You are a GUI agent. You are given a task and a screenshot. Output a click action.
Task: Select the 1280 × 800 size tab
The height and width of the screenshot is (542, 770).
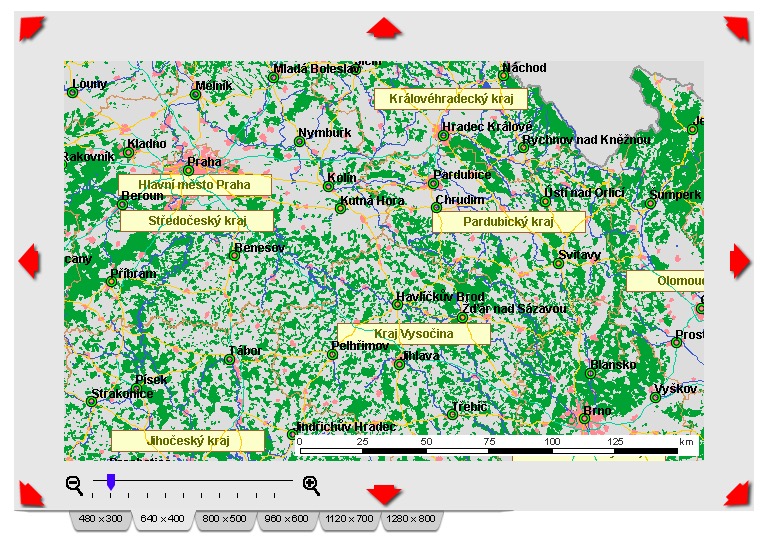(411, 519)
